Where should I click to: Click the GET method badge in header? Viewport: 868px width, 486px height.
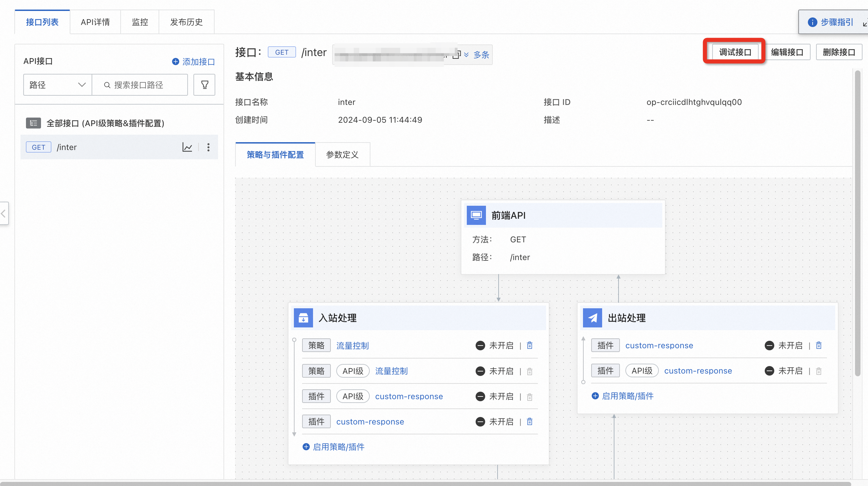[282, 52]
